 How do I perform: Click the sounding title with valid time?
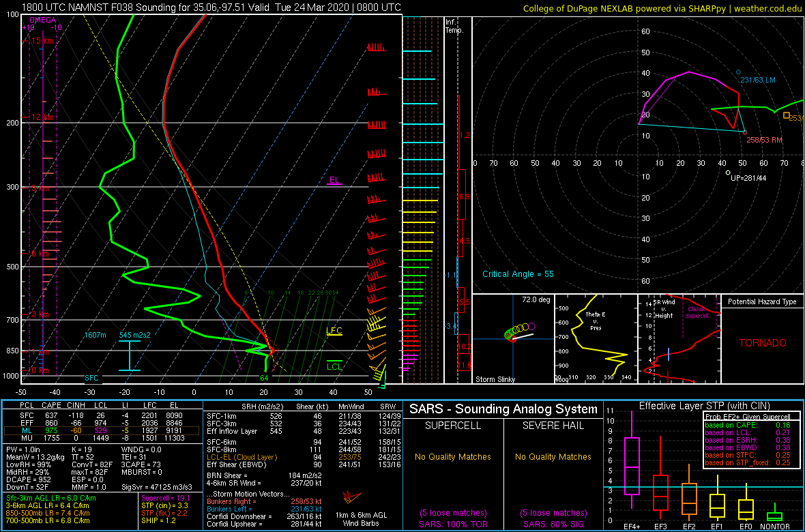coord(212,8)
